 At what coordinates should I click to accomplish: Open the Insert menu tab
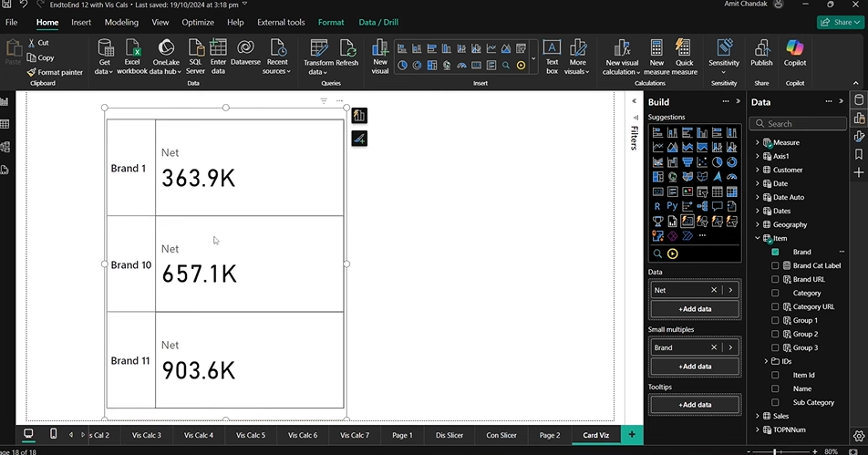(81, 22)
